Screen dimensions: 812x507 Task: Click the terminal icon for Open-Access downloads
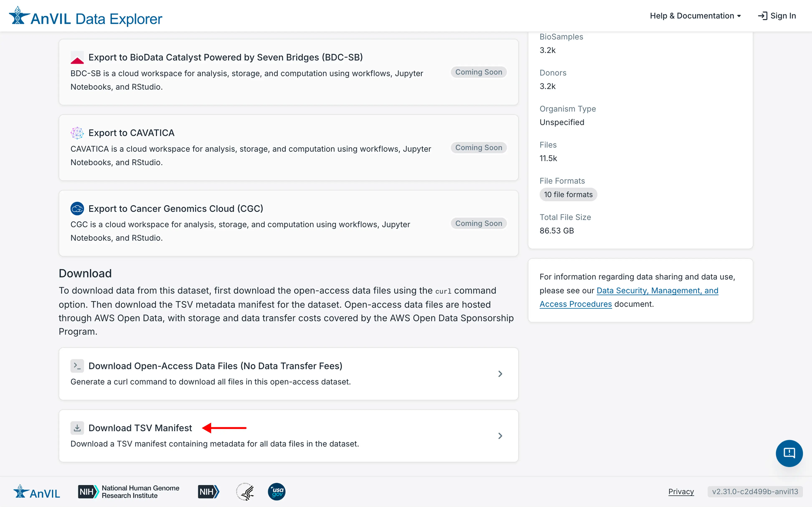77,366
